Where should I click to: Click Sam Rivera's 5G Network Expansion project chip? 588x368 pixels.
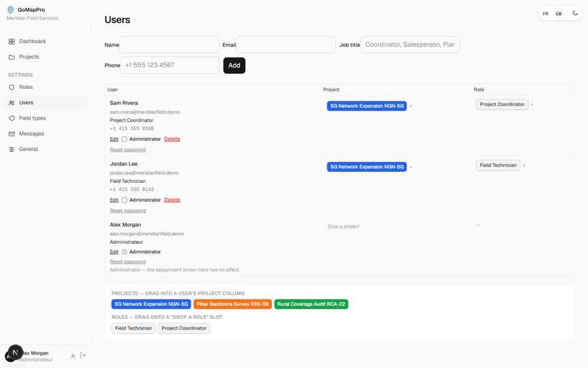(x=367, y=106)
